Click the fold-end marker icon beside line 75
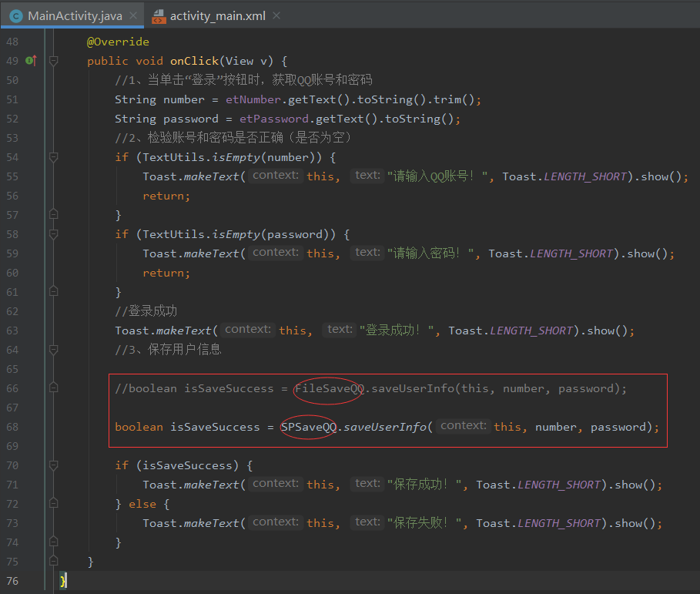Viewport: 700px width, 594px height. click(x=53, y=561)
